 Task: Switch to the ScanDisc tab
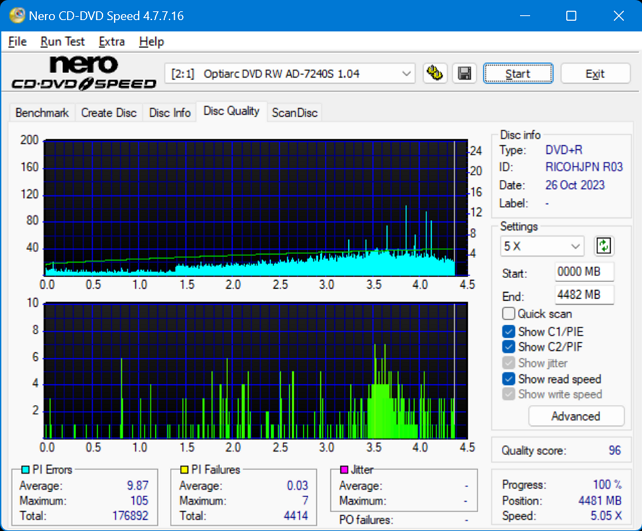click(294, 113)
